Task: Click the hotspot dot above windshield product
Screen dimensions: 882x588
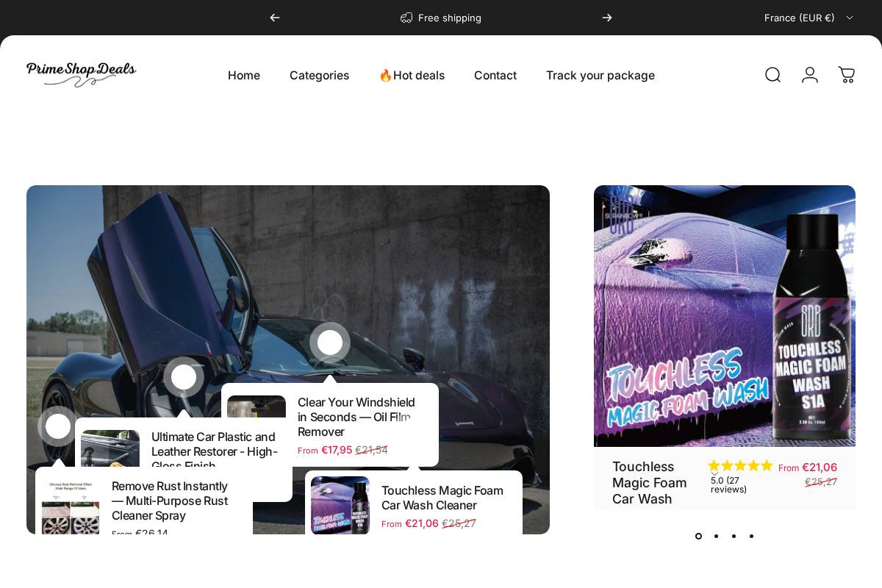Action: pyautogui.click(x=330, y=343)
